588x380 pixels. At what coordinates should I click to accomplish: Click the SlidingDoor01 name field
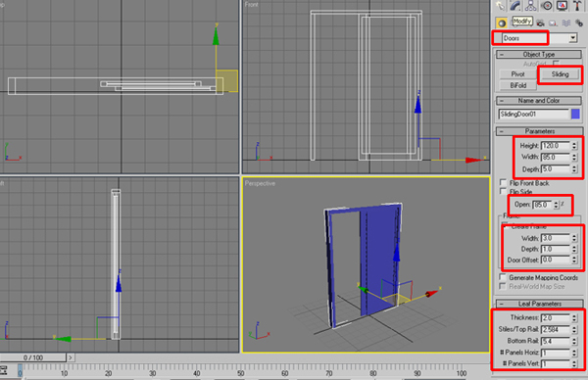point(534,114)
